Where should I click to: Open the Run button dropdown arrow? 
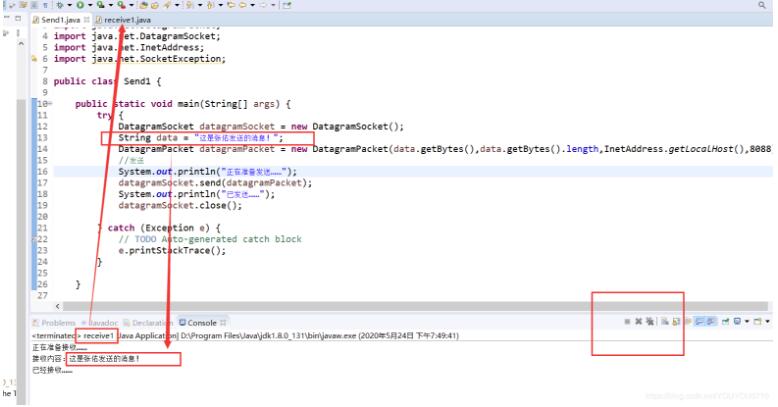tap(90, 5)
